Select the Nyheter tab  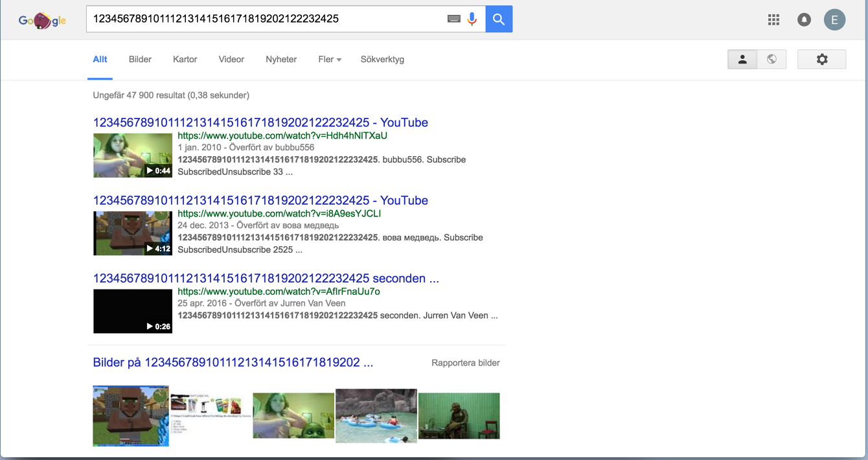pos(281,60)
